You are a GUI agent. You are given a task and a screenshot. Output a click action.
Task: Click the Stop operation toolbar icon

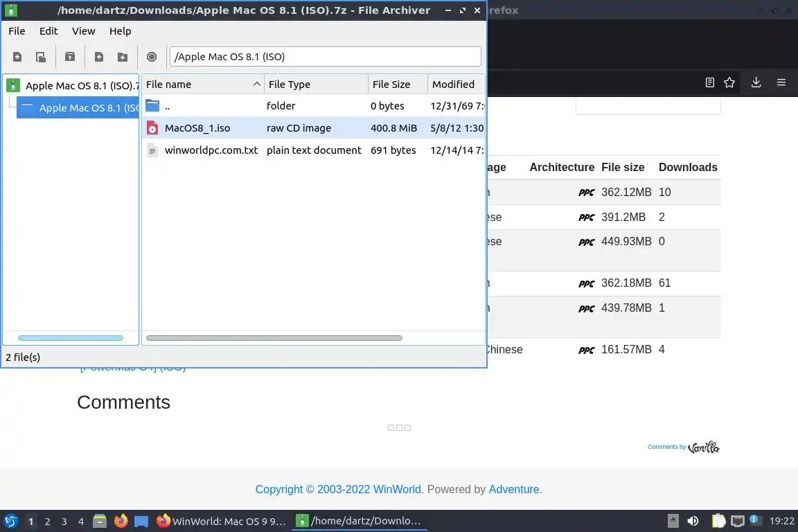click(152, 57)
